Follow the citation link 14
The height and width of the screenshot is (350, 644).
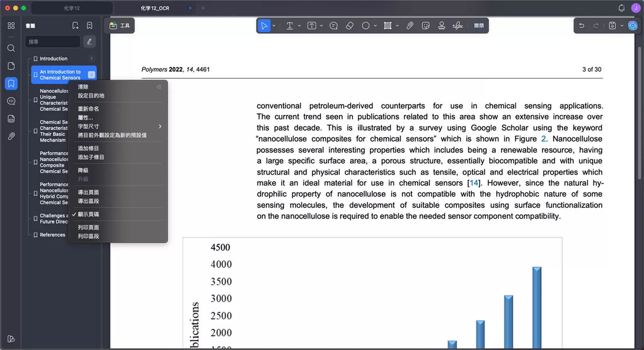[x=474, y=183]
